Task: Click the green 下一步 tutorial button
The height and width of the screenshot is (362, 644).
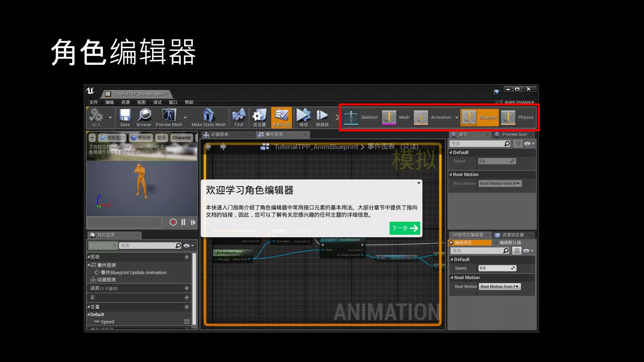Action: (405, 228)
